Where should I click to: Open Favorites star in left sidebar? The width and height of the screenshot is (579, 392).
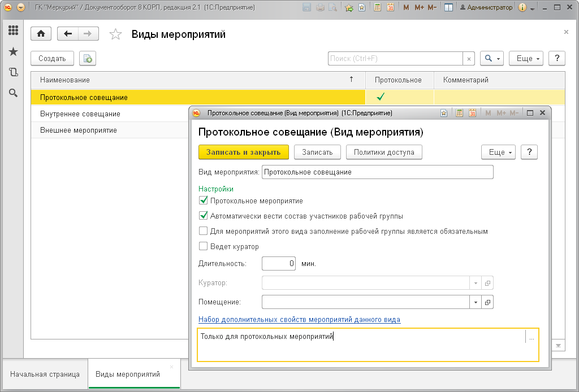[14, 51]
